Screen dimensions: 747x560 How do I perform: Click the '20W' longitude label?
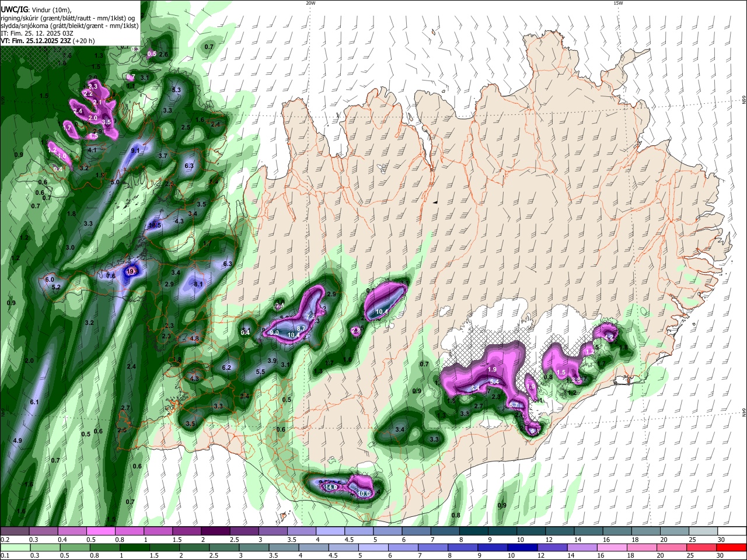point(310,3)
